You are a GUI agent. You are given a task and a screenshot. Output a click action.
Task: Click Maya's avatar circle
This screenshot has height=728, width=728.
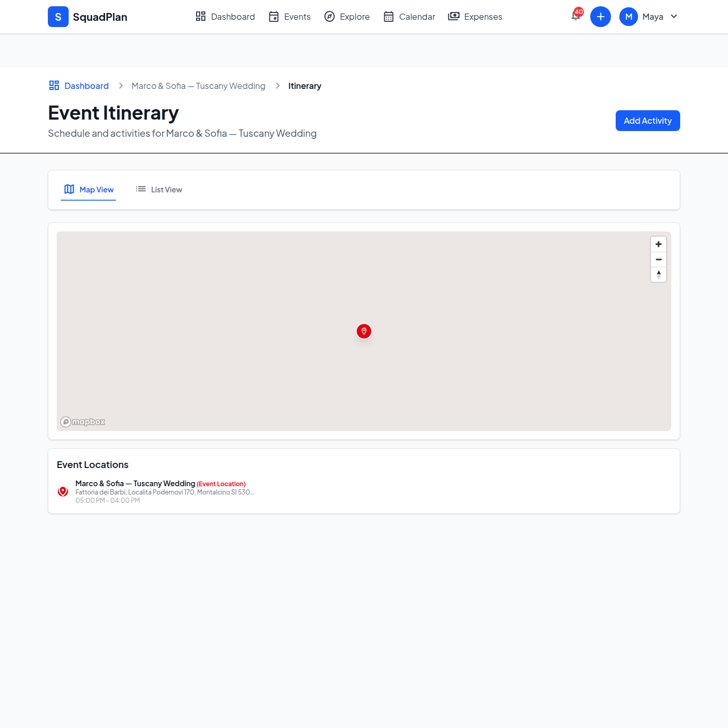(628, 17)
